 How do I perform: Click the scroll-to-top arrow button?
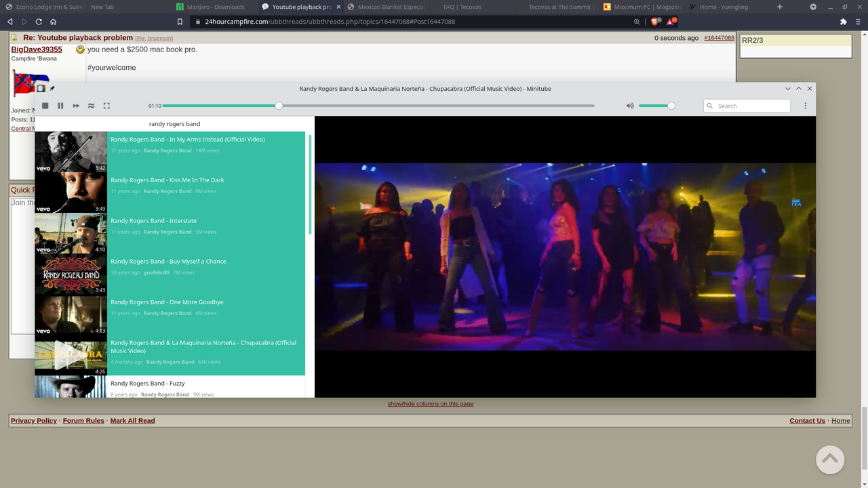(x=830, y=460)
